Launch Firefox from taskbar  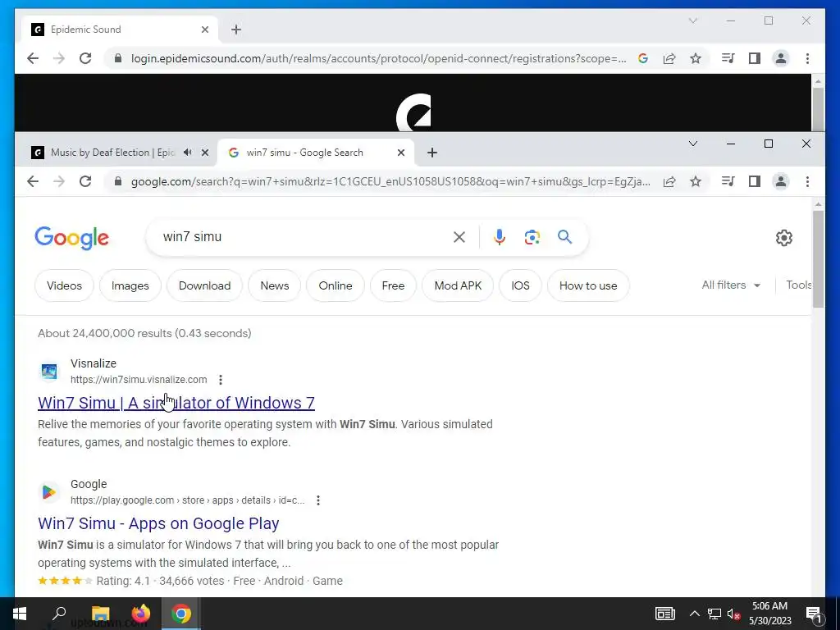tap(141, 614)
